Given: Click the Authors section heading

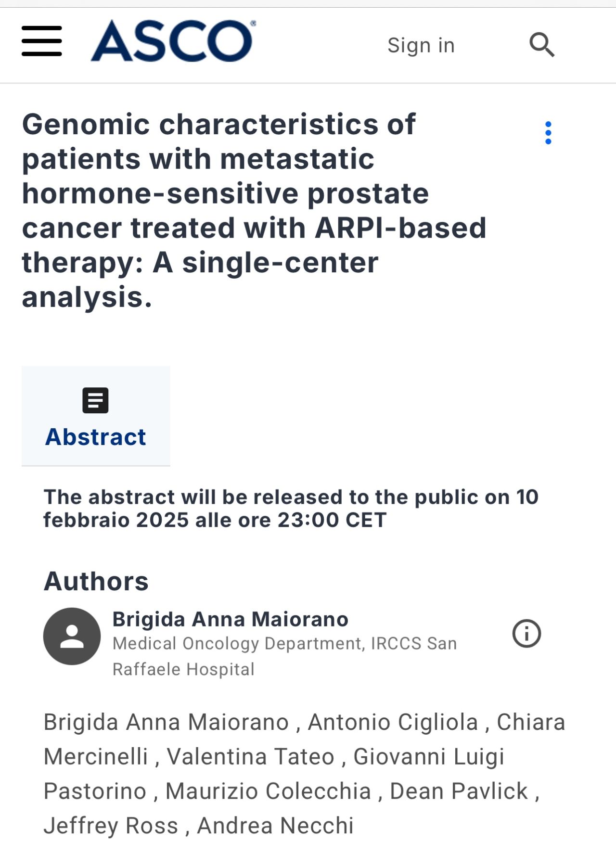Looking at the screenshot, I should tap(96, 581).
